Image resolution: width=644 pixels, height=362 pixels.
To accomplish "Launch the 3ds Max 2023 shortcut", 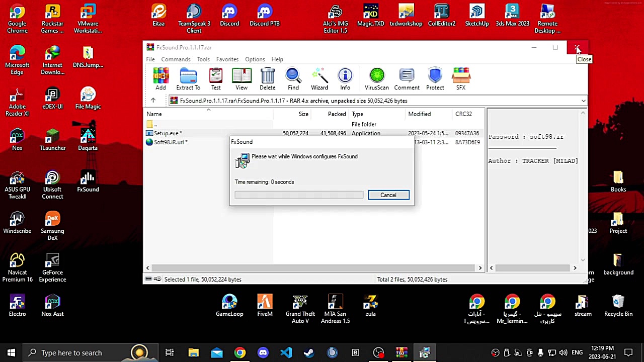I will tap(512, 16).
